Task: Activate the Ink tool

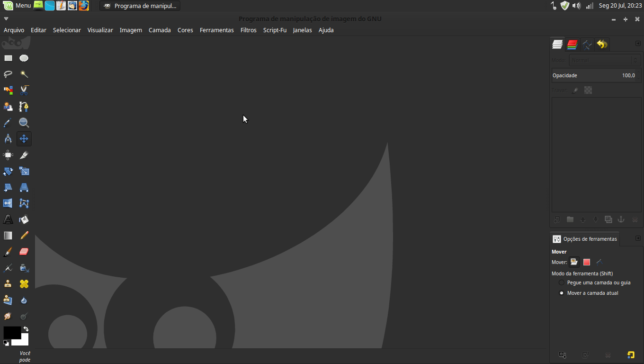Action: coord(24,268)
